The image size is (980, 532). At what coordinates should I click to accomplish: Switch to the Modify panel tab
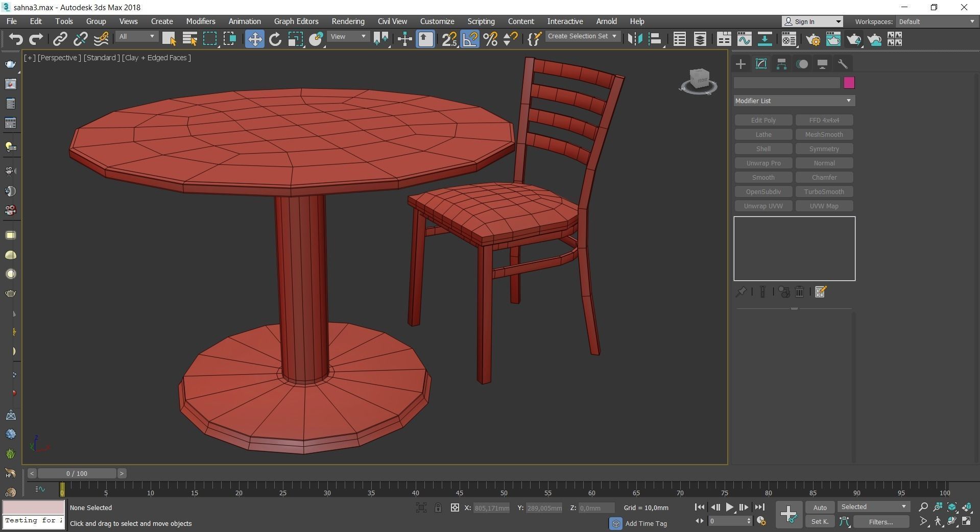click(x=761, y=64)
